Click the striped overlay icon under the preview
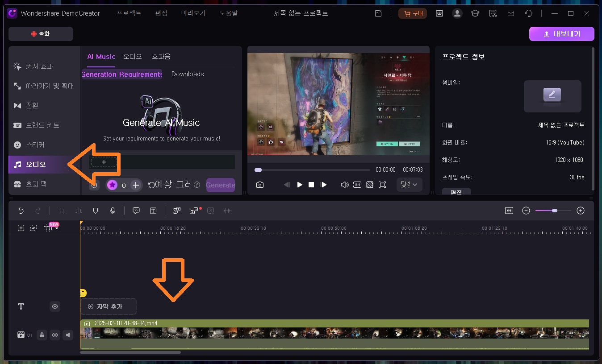Image resolution: width=602 pixels, height=364 pixels. tap(370, 185)
